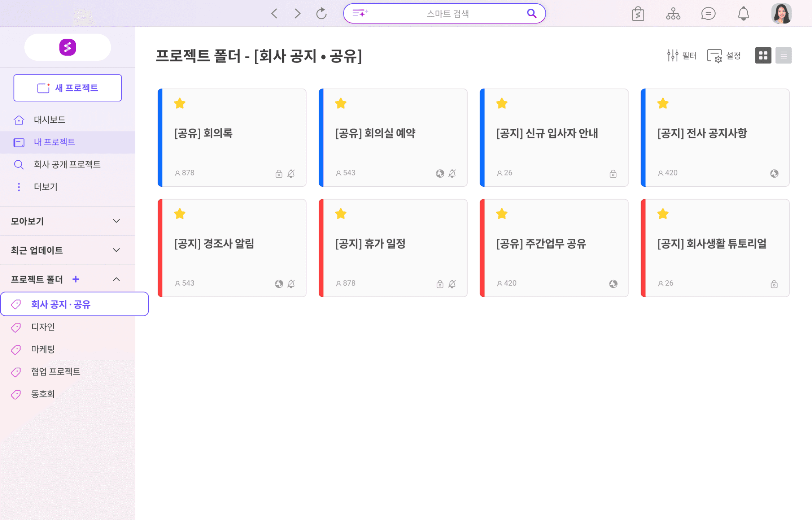Switch to list view layout

[783, 56]
